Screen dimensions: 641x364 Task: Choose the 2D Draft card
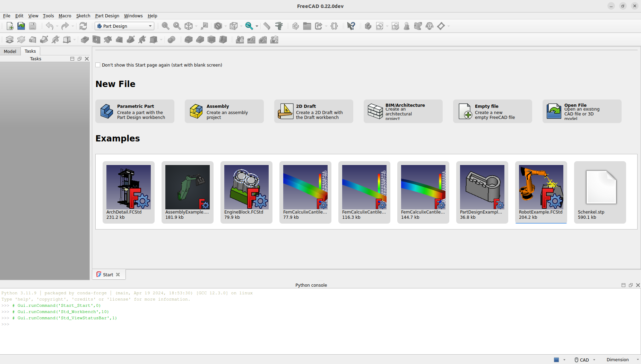(314, 111)
